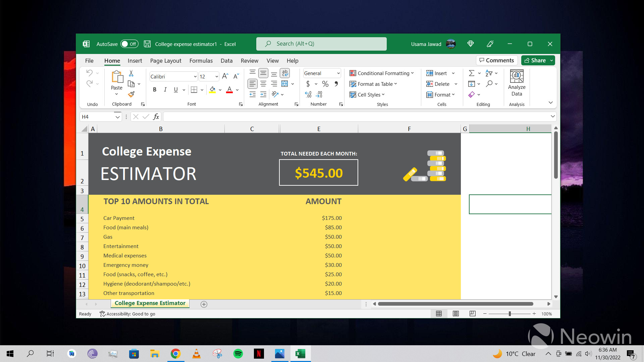Viewport: 644px width, 362px height.
Task: Apply italic formatting
Action: pos(165,89)
